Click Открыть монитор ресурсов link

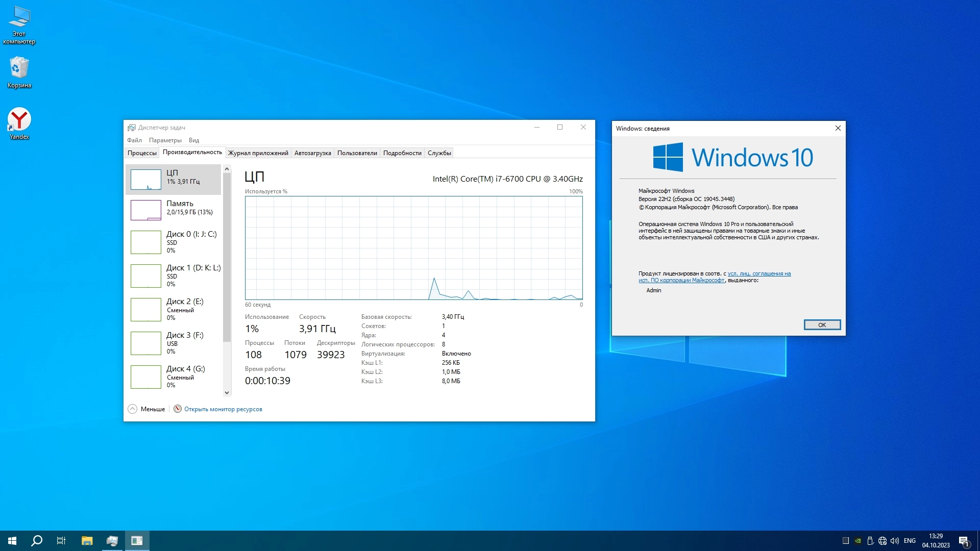click(223, 409)
